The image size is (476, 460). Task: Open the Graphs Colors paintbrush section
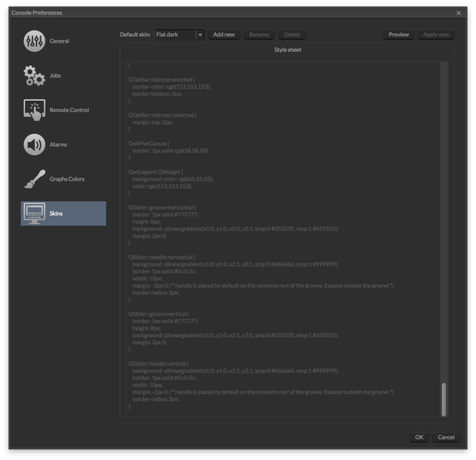[x=34, y=179]
